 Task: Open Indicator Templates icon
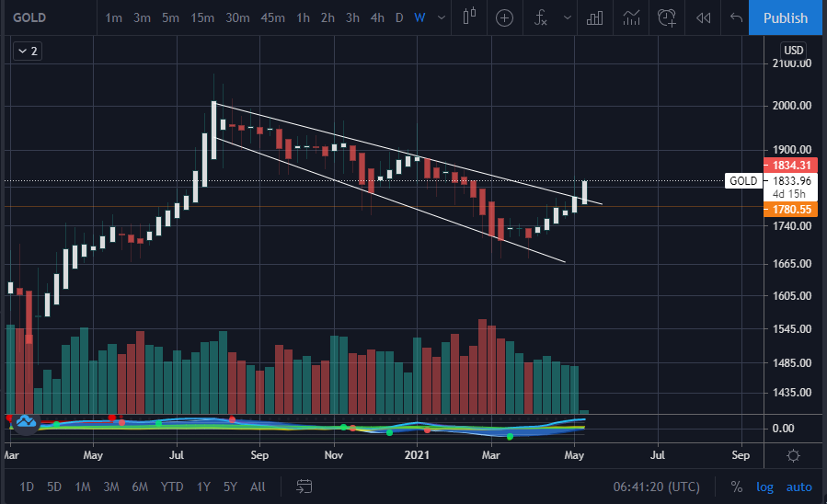(x=631, y=17)
